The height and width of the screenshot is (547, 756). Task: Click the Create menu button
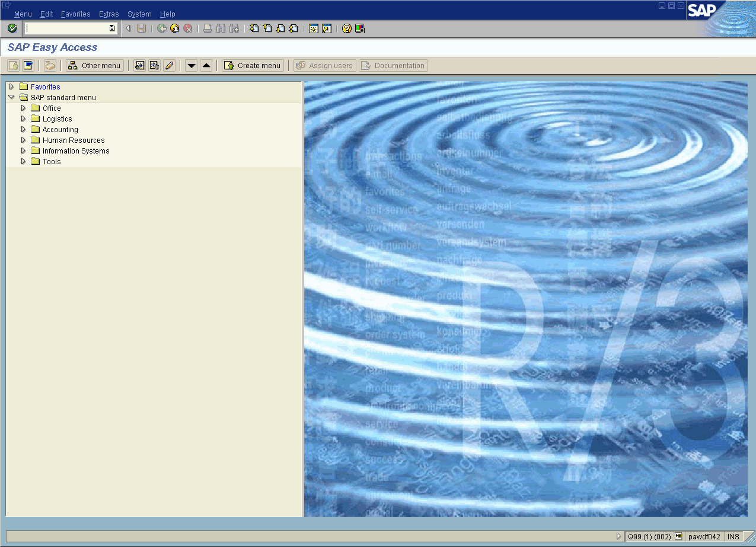[253, 66]
